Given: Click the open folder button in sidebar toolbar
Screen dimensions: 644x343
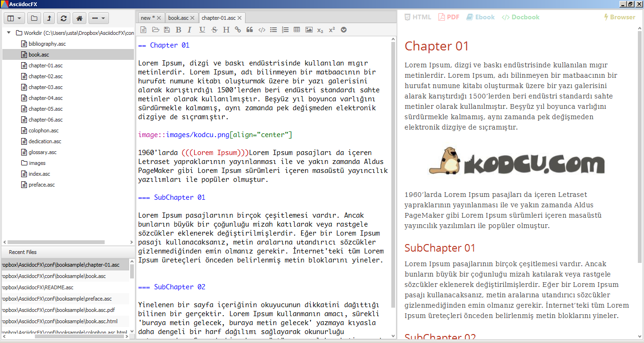Looking at the screenshot, I should [33, 18].
